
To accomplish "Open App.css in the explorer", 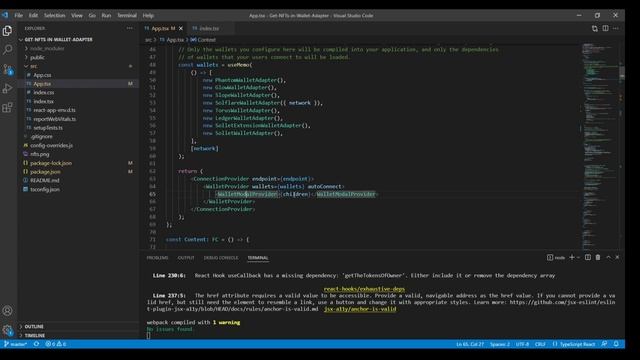I will point(42,75).
